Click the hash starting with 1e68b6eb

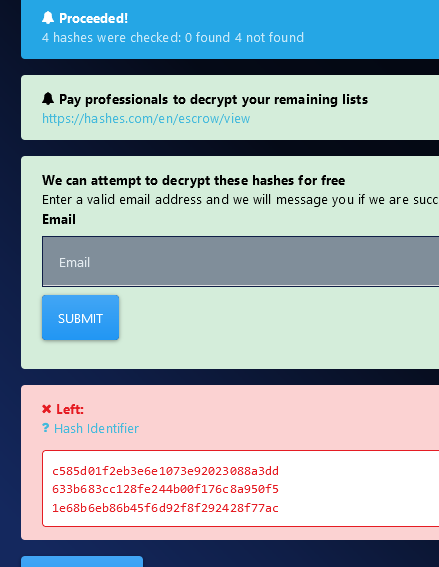click(165, 508)
